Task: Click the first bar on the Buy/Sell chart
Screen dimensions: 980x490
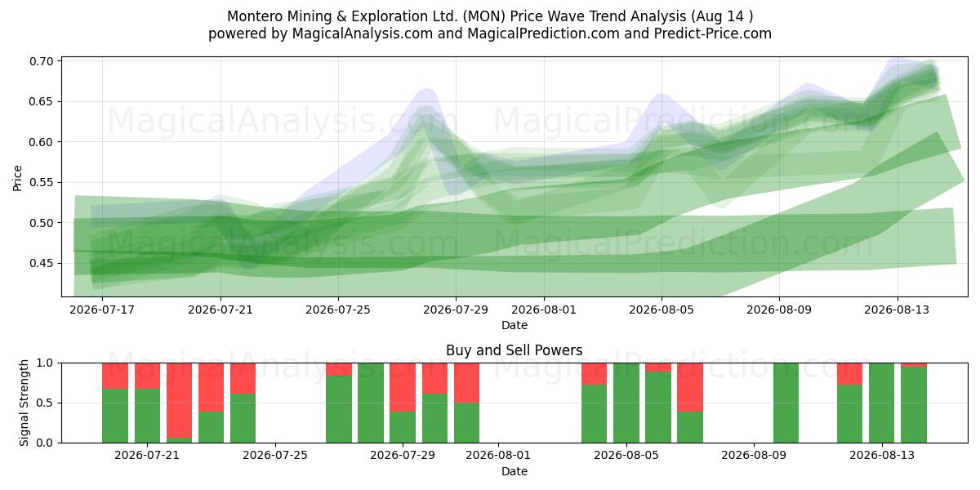Action: click(x=115, y=403)
